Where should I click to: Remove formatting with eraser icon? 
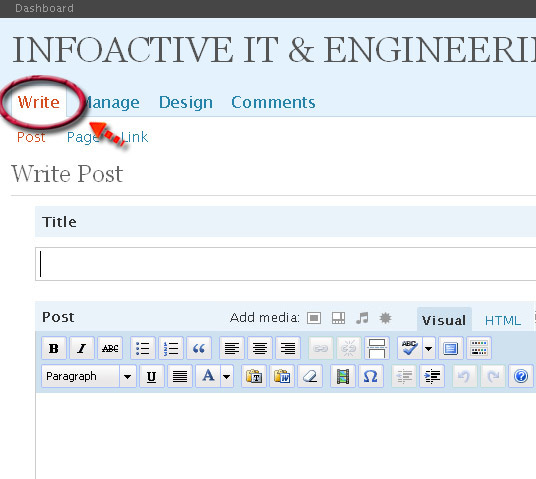pyautogui.click(x=310, y=376)
